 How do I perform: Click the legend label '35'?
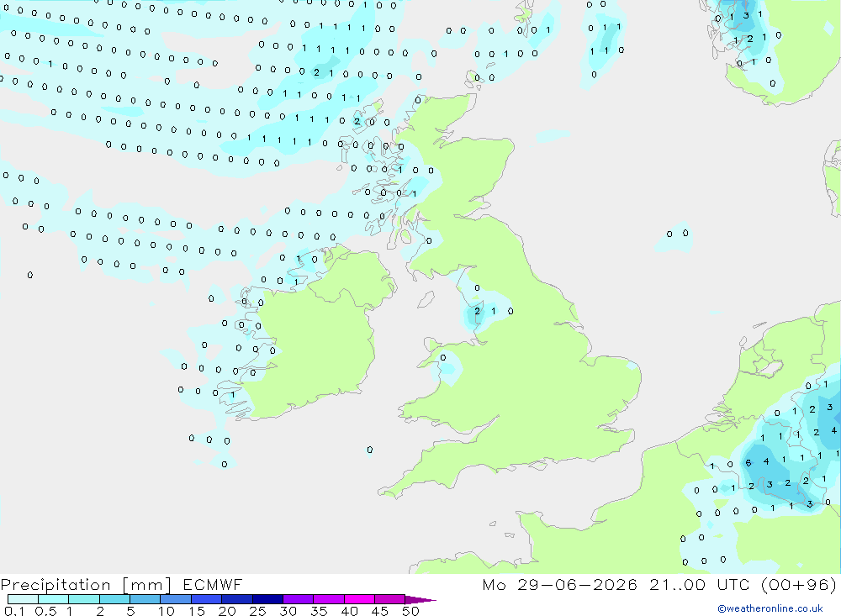(319, 611)
